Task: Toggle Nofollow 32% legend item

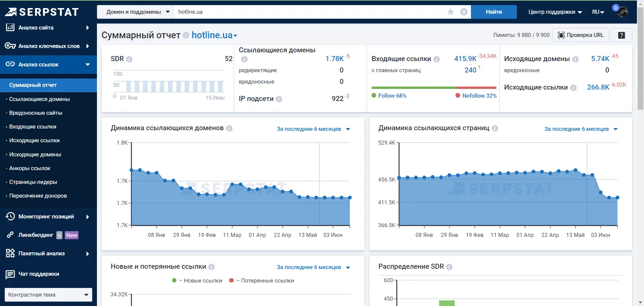Action: (x=476, y=96)
